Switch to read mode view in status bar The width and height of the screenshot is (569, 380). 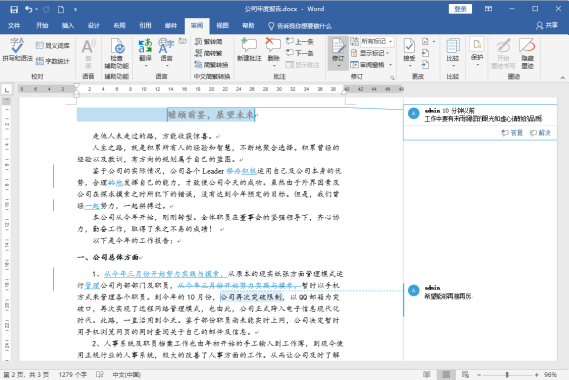(x=427, y=375)
